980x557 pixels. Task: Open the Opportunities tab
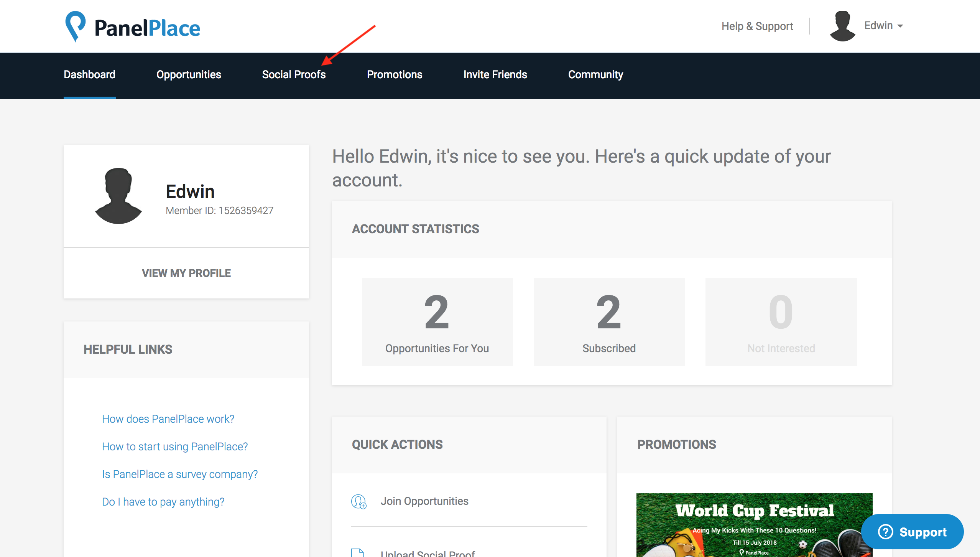coord(189,74)
